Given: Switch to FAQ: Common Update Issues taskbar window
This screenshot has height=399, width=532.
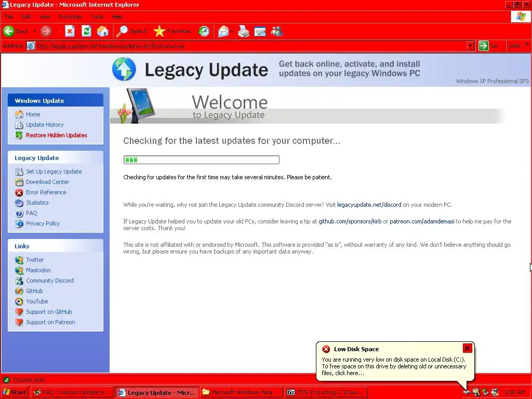Looking at the screenshot, I should tap(72, 392).
